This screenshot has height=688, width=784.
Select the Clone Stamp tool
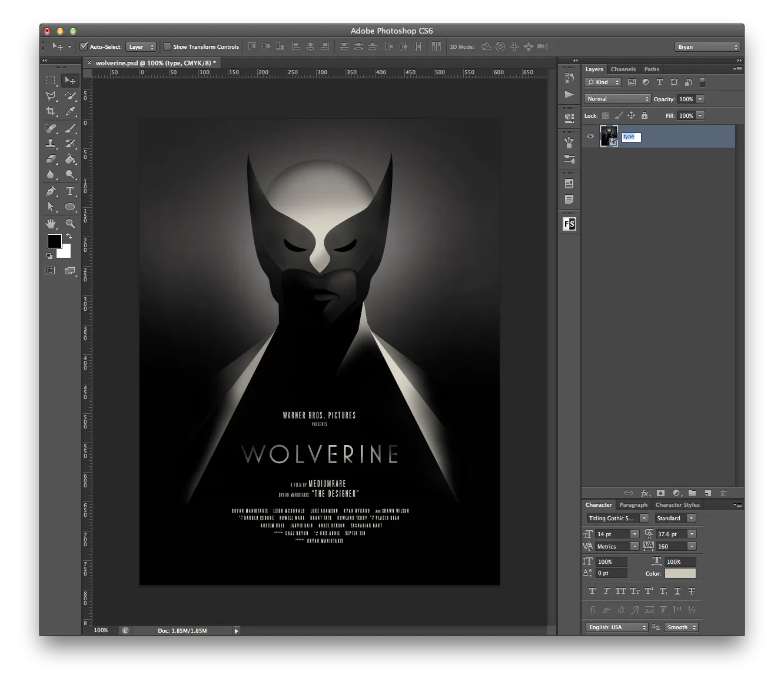pyautogui.click(x=51, y=144)
